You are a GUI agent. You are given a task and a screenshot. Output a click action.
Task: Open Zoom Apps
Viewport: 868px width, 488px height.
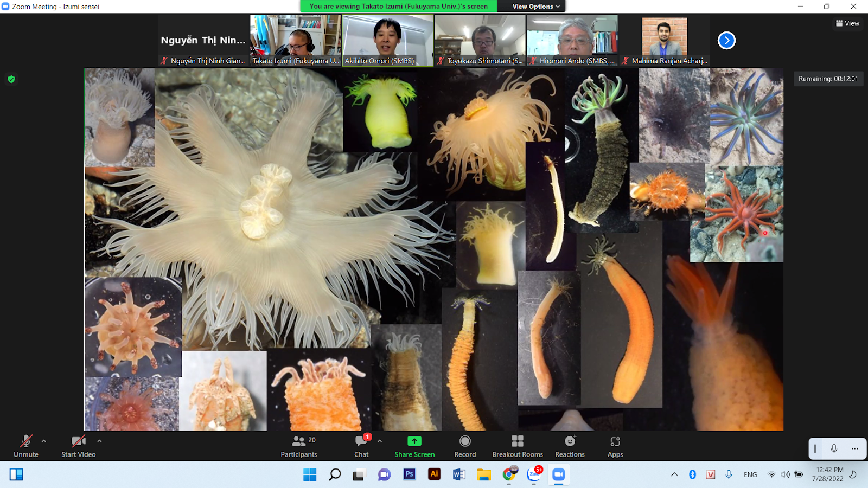pos(615,446)
